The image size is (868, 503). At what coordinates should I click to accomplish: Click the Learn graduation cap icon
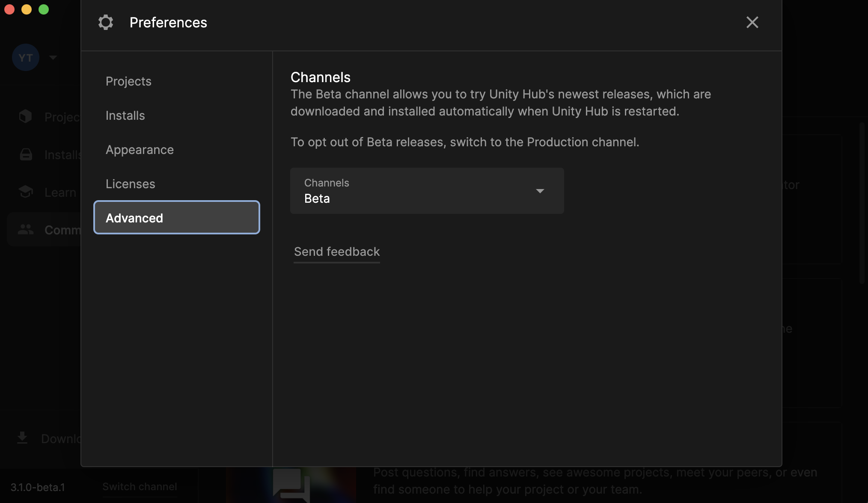click(26, 192)
